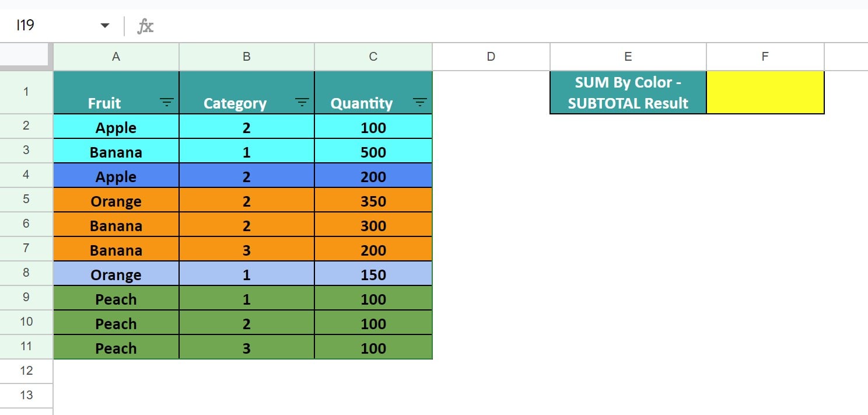Select the Peach cell in row 11
Screen dimensions: 868x415
click(x=116, y=348)
